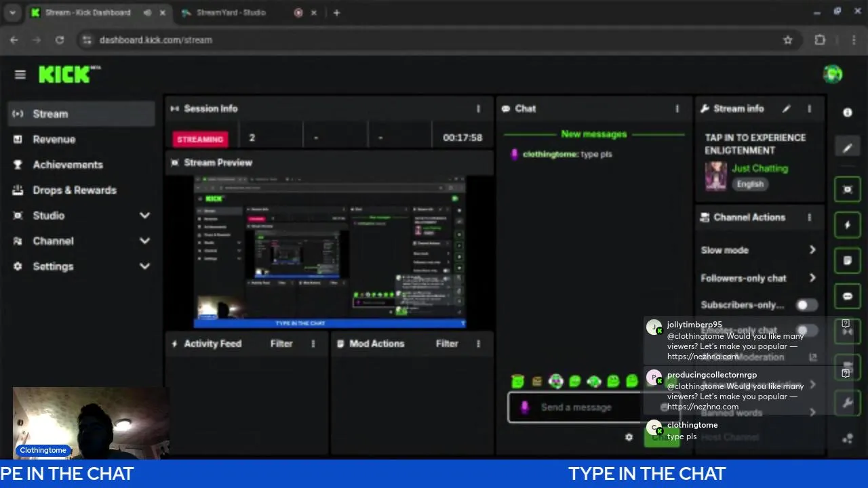Open Chat panel three-dot menu
868x488 pixels.
click(677, 108)
